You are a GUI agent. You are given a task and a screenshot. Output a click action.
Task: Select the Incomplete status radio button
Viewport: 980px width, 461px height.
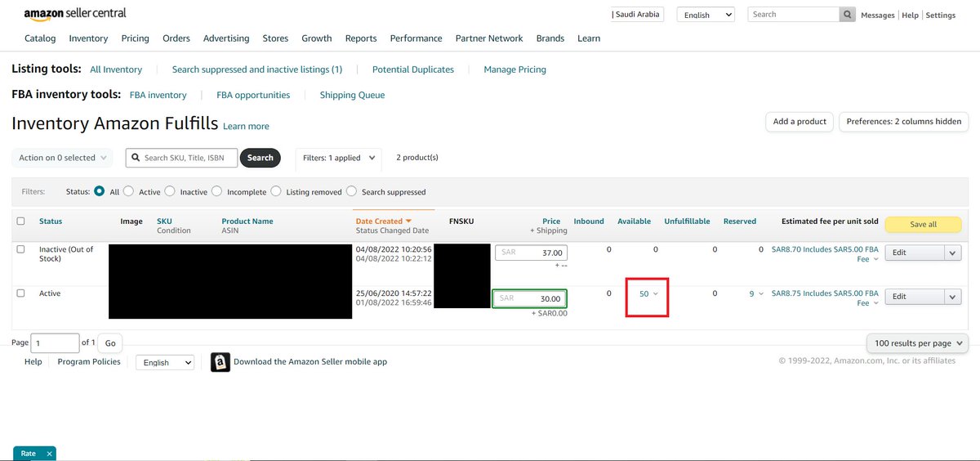(x=216, y=191)
